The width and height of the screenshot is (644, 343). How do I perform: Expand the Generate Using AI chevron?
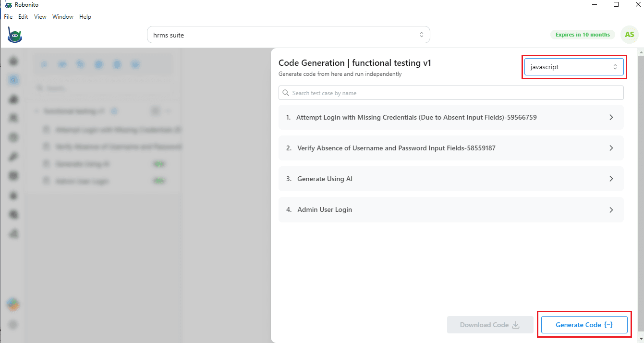coord(611,179)
